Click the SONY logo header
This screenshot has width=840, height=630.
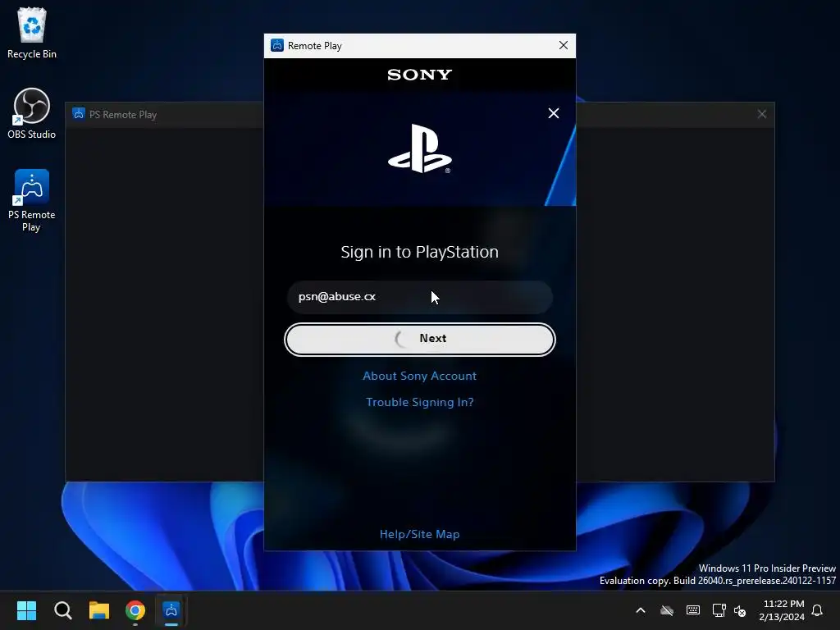click(419, 75)
